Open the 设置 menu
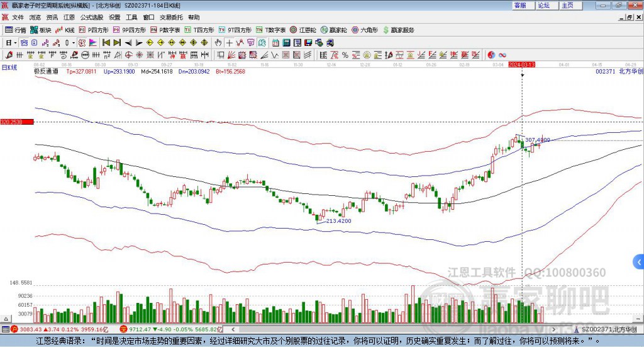644x347 pixels. tap(114, 17)
